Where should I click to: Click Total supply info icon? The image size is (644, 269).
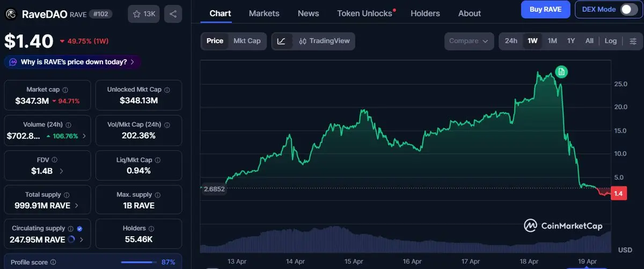coord(66,195)
